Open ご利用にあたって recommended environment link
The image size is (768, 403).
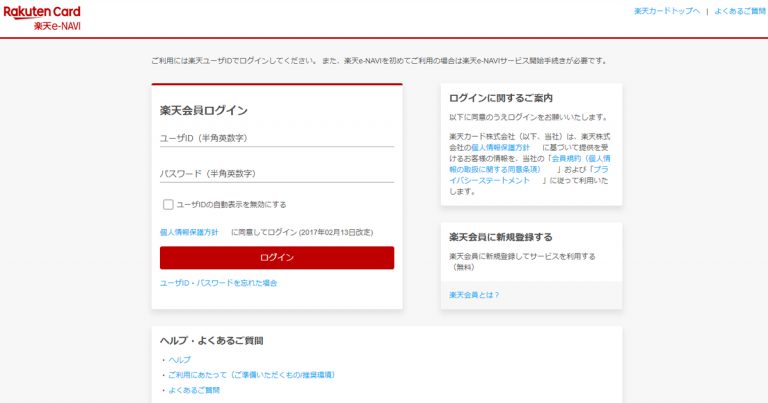[251, 375]
